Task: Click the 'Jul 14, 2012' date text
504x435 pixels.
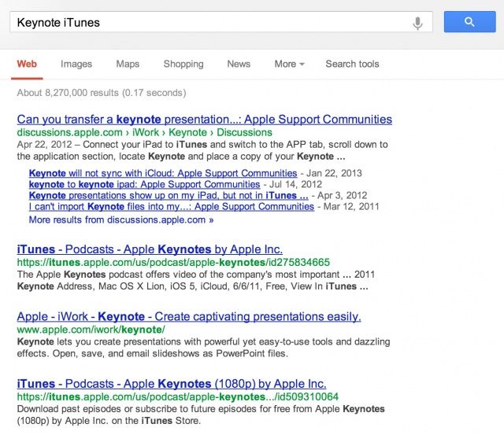Action: [295, 184]
